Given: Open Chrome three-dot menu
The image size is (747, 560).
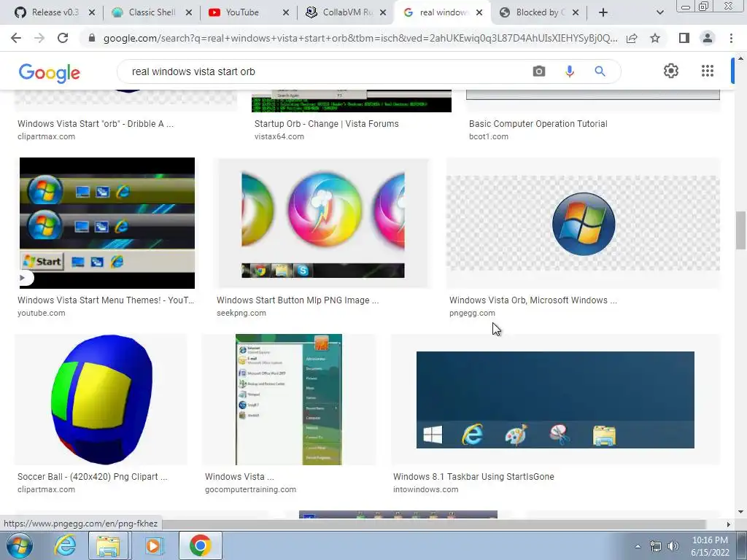Looking at the screenshot, I should coord(731,38).
